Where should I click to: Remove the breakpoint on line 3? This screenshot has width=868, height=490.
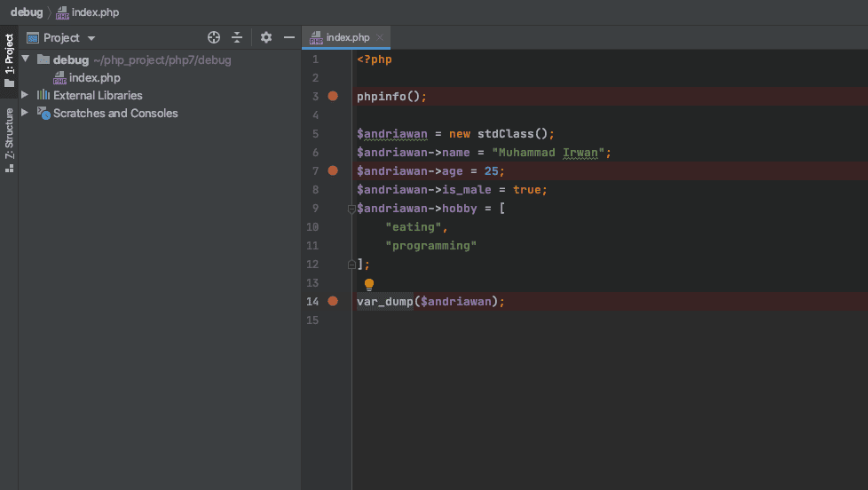pos(333,96)
